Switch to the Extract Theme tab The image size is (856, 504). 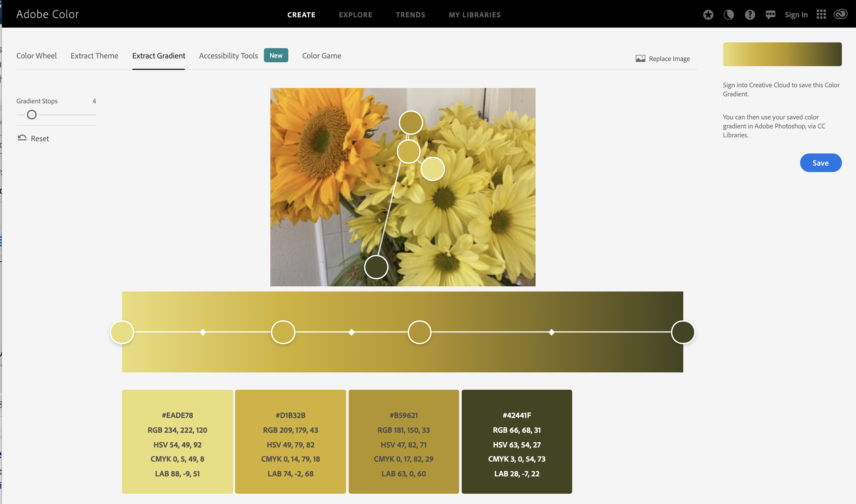click(94, 55)
